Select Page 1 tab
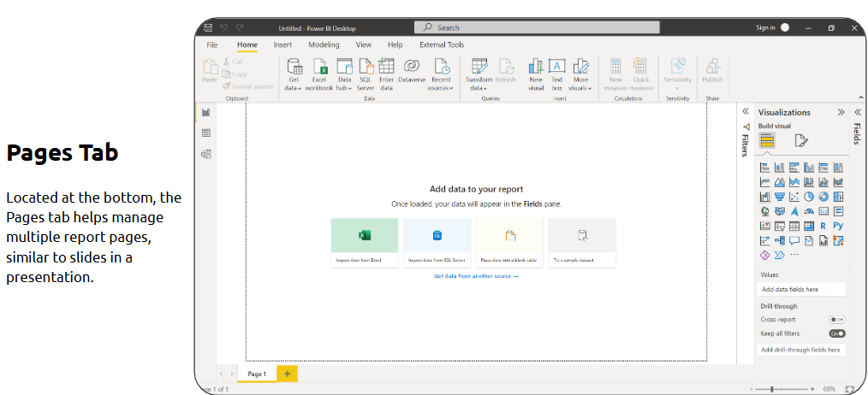 257,374
